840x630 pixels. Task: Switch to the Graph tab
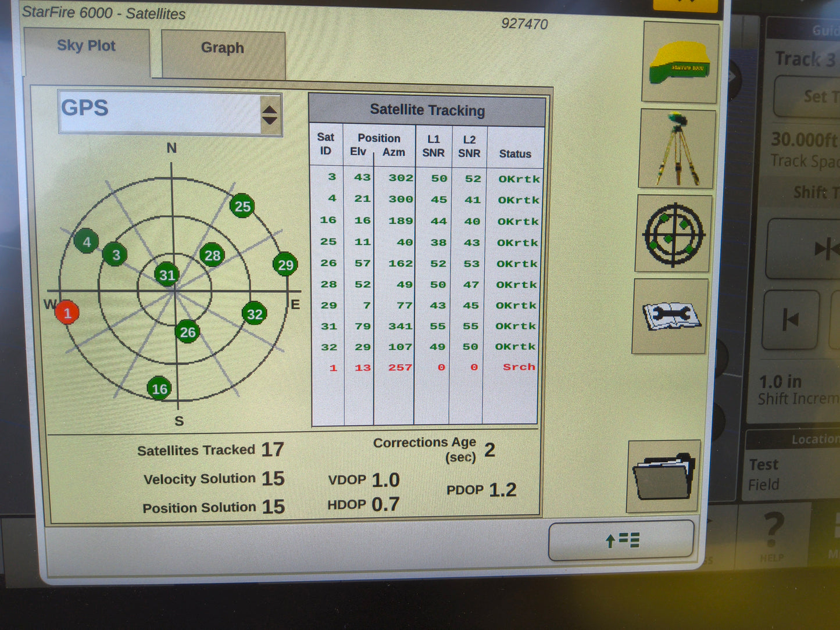221,48
